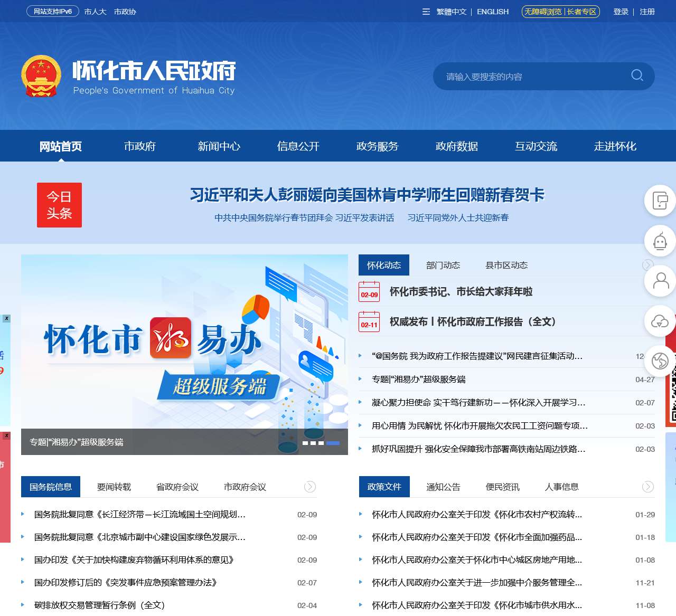Click the cloud download sidebar icon

click(x=659, y=321)
